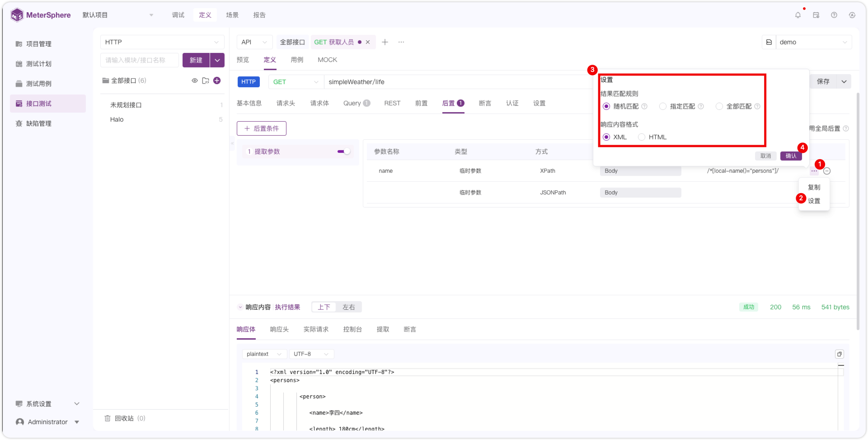This screenshot has width=868, height=440.
Task: Select the 全部匹配 radio option
Action: 719,106
